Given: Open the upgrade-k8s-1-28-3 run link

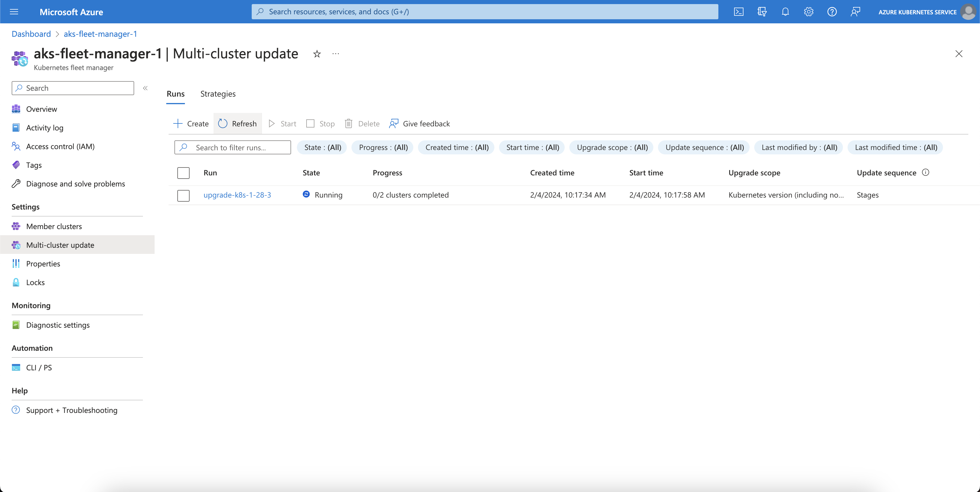Looking at the screenshot, I should (x=237, y=195).
